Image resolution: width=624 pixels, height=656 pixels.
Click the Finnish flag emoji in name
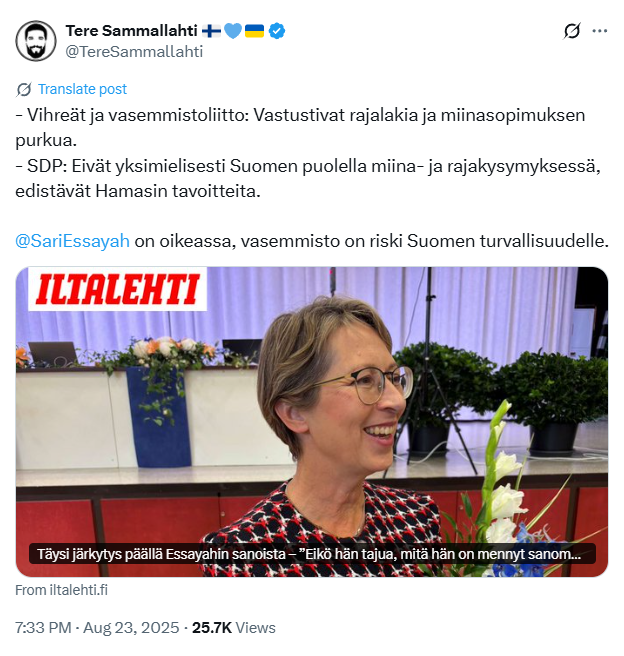point(211,31)
